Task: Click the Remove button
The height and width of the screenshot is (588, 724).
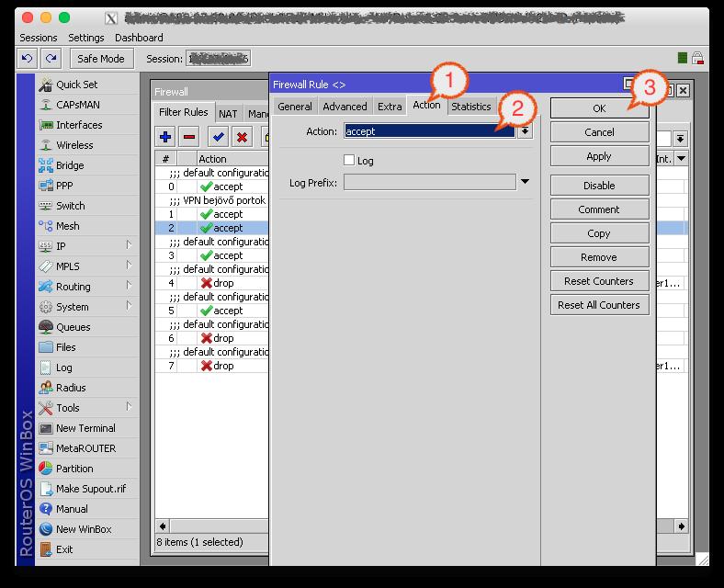Action: [599, 257]
